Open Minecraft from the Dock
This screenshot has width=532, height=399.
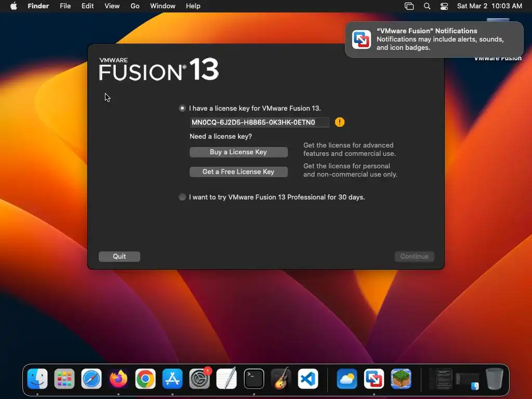pyautogui.click(x=401, y=379)
